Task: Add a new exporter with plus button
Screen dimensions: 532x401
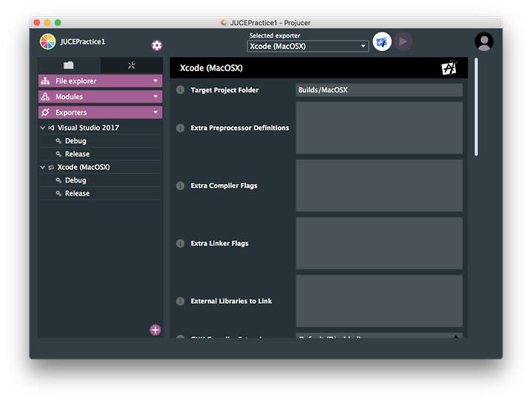Action: (155, 330)
